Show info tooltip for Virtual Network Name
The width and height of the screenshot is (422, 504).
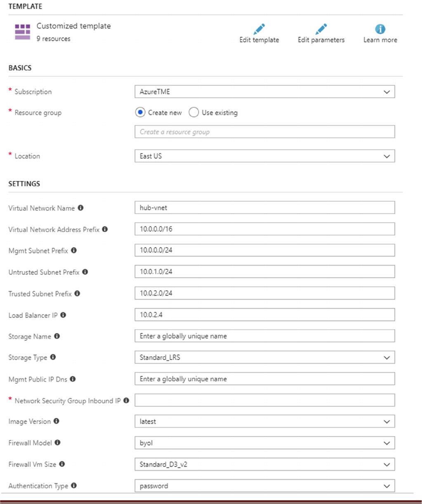pyautogui.click(x=81, y=208)
